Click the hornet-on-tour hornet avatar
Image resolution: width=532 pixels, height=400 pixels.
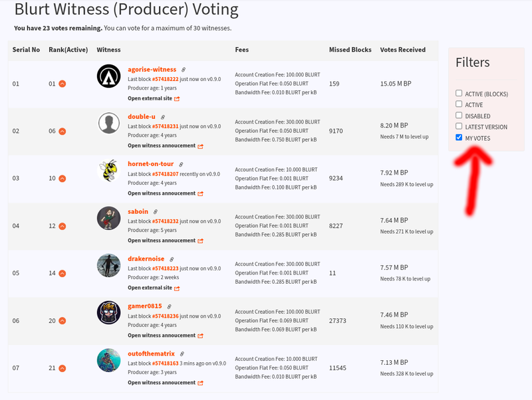click(108, 171)
